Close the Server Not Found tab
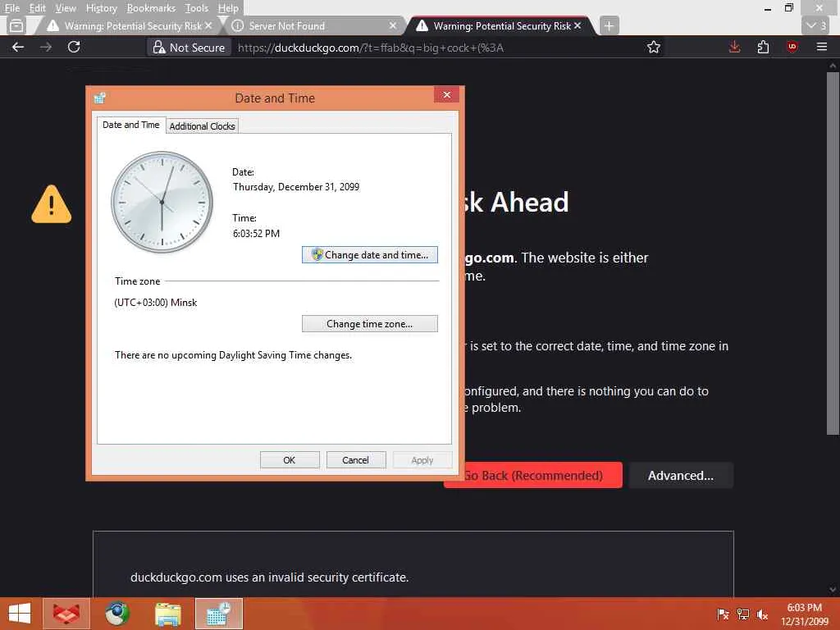The image size is (840, 630). pyautogui.click(x=393, y=25)
